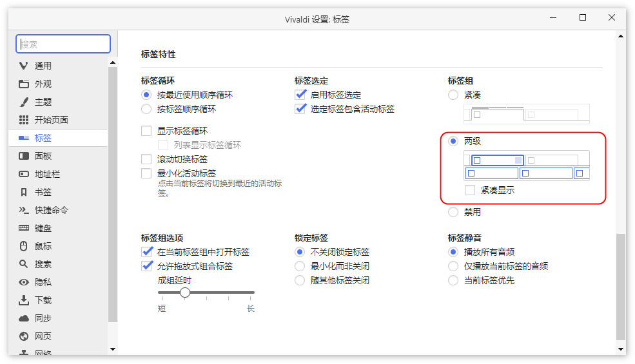Select 两级 tab group radio button
The width and height of the screenshot is (635, 364).
(453, 141)
